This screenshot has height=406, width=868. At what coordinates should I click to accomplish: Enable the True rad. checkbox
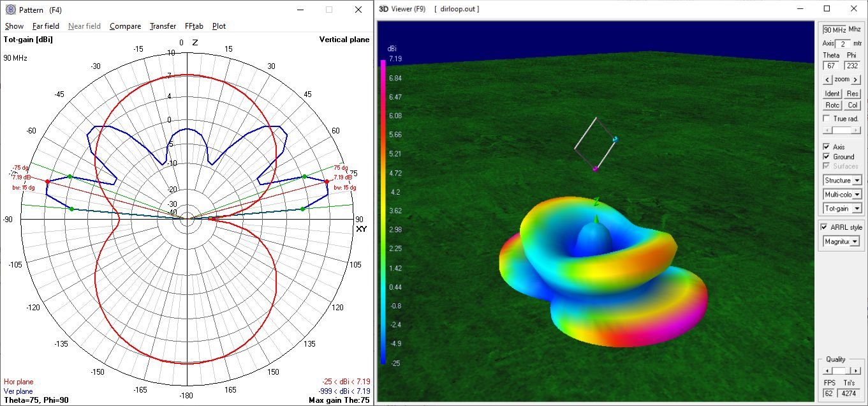tap(827, 119)
